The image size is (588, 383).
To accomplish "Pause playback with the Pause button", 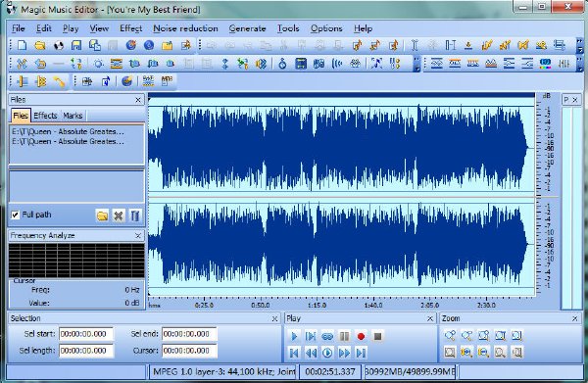I will 344,336.
